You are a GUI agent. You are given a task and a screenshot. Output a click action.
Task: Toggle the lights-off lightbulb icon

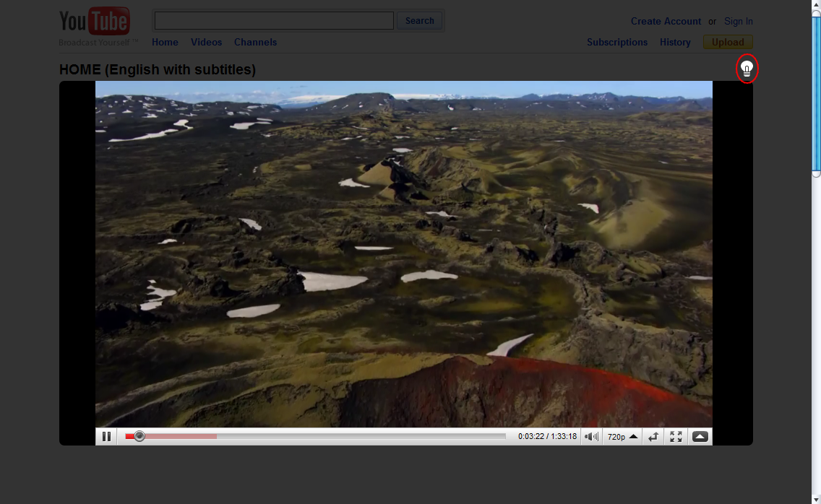747,69
